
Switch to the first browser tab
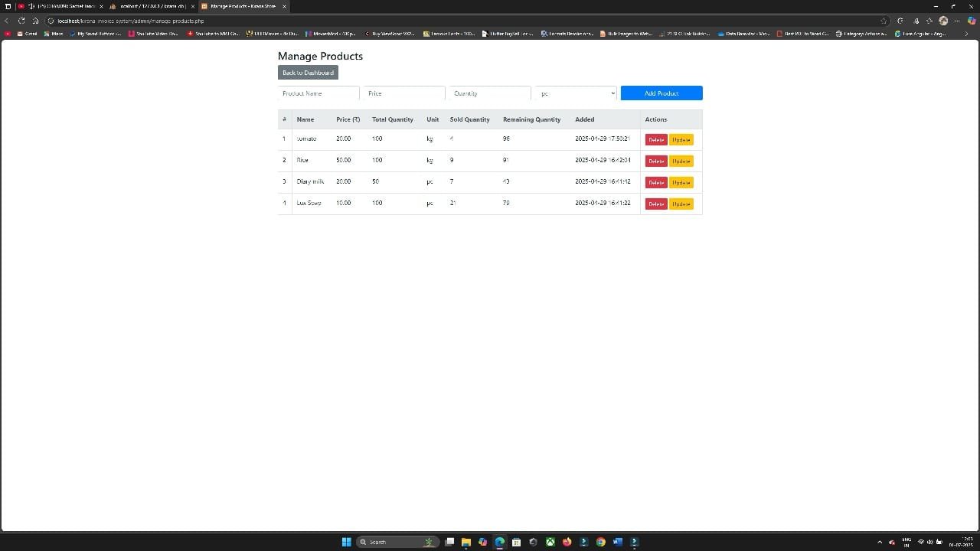pos(61,6)
